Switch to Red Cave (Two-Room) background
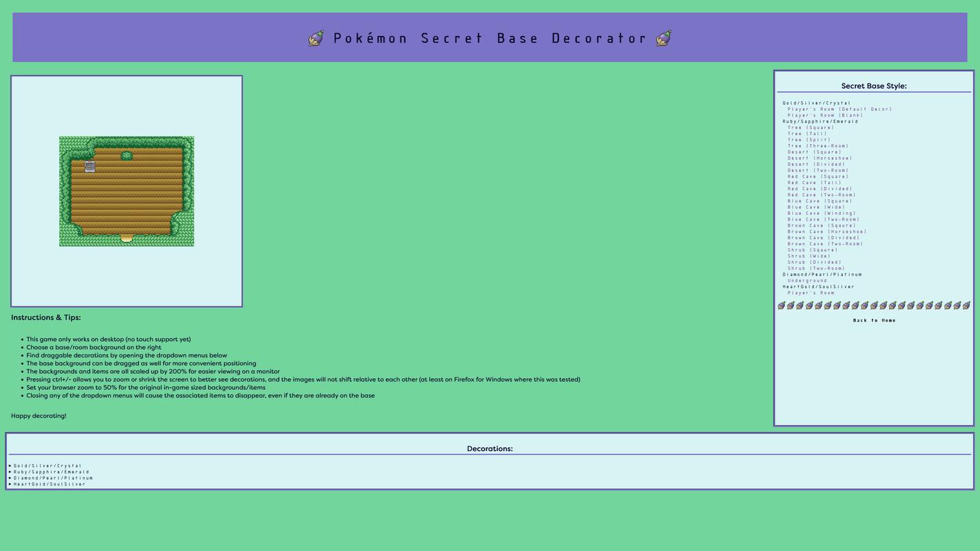Screen dimensions: 980x551 821,195
